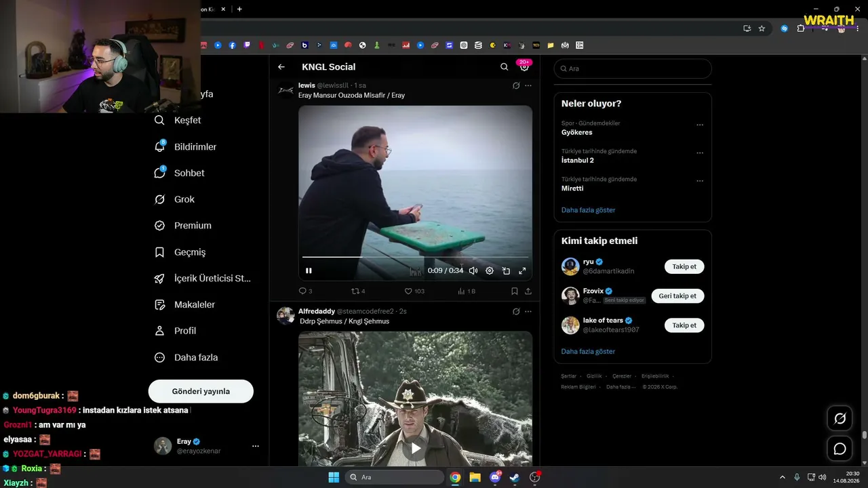Open more options for Gyökeres trend

click(x=700, y=125)
